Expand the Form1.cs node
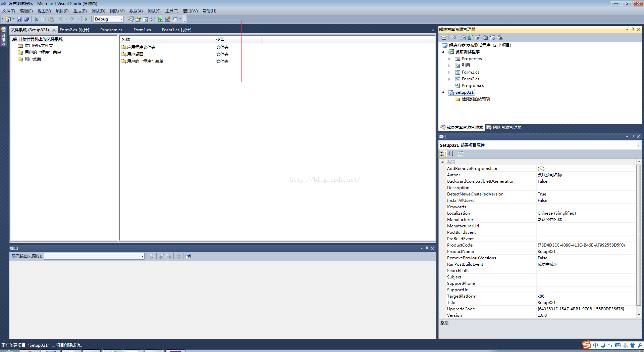The height and width of the screenshot is (352, 644). click(x=449, y=72)
